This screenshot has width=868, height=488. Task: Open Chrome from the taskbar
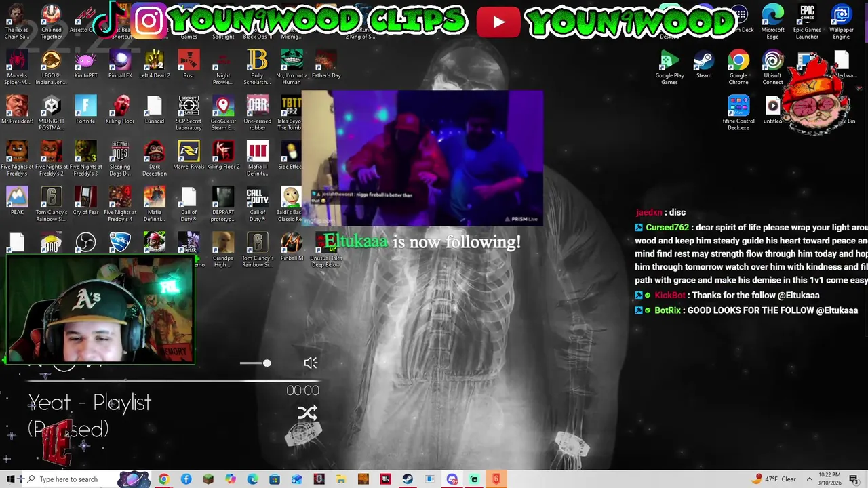click(163, 479)
